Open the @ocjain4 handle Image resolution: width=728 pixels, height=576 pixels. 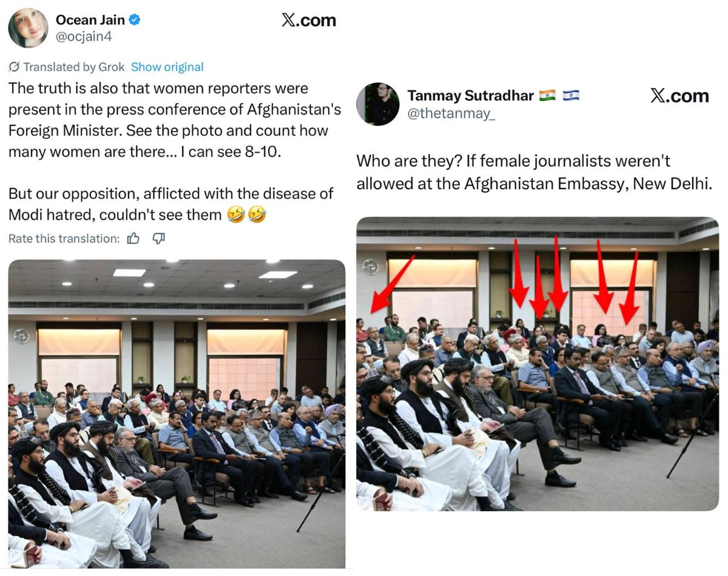84,37
